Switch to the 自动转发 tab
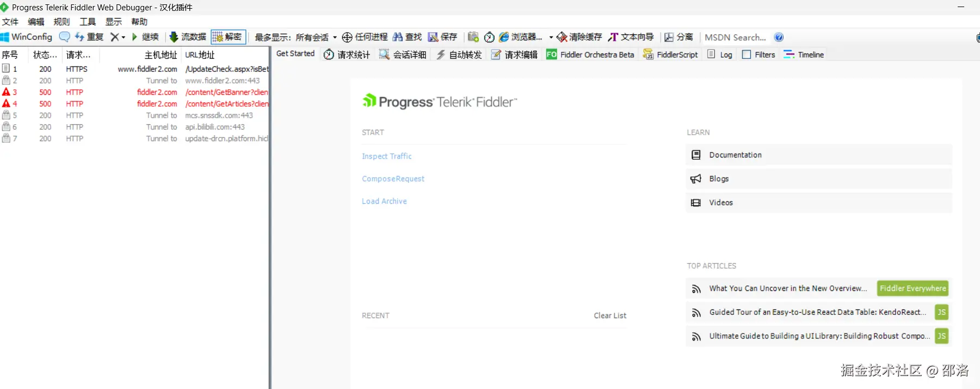This screenshot has height=389, width=980. tap(459, 54)
